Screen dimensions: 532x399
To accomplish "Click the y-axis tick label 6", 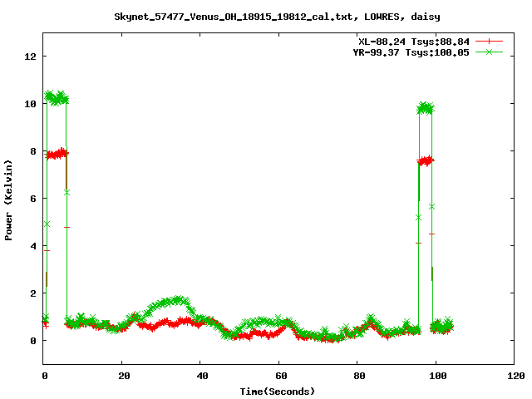I will [33, 199].
